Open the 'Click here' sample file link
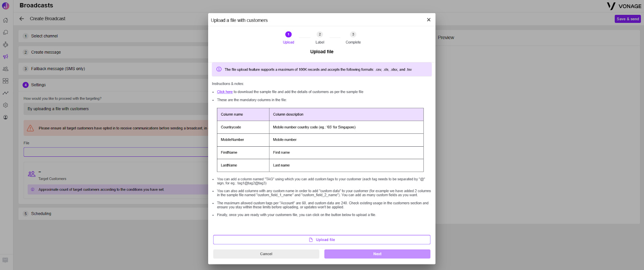644x270 pixels. coord(225,92)
